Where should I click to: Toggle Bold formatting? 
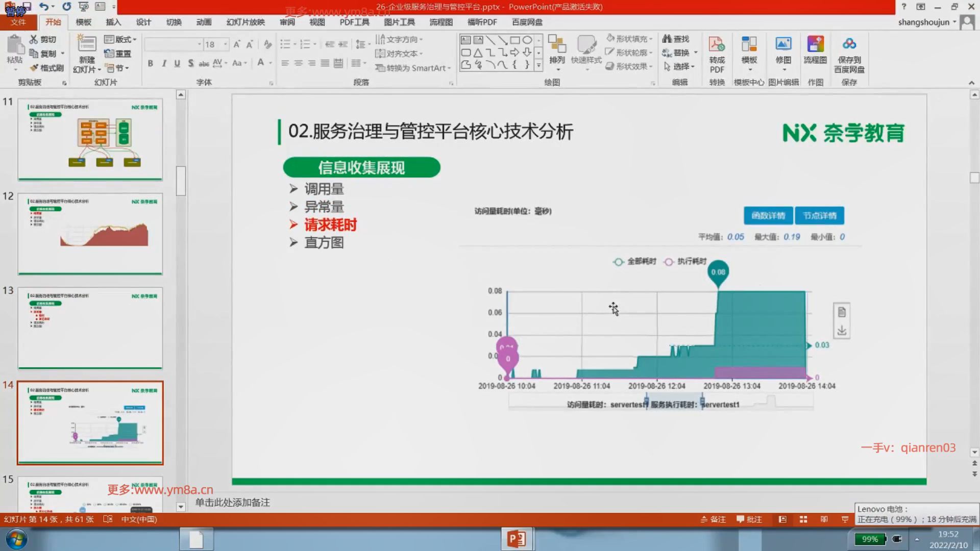click(x=150, y=63)
